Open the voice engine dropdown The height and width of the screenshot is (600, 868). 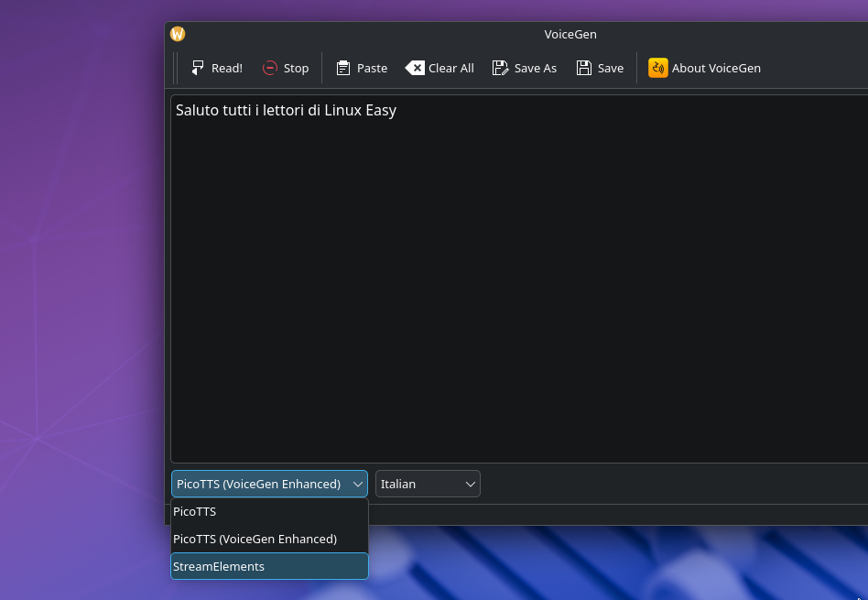[x=268, y=484]
